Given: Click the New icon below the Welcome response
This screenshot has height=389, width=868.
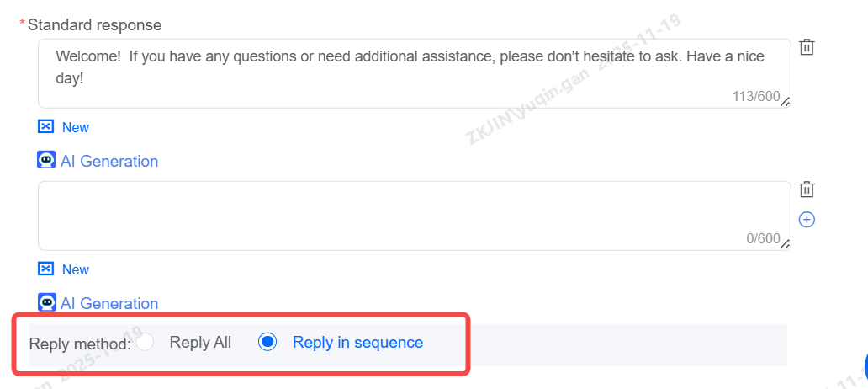Looking at the screenshot, I should (x=46, y=127).
